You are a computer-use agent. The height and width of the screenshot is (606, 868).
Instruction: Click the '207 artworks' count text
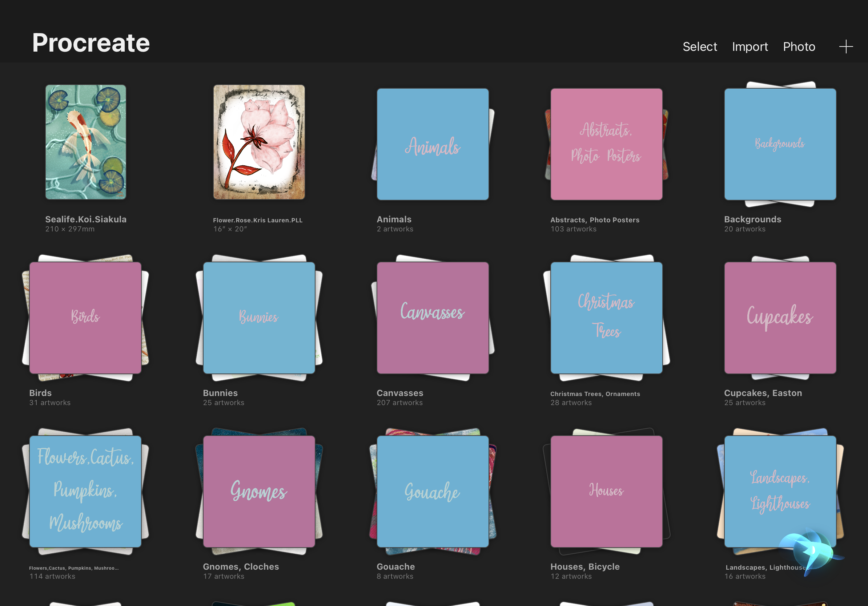[x=399, y=403]
